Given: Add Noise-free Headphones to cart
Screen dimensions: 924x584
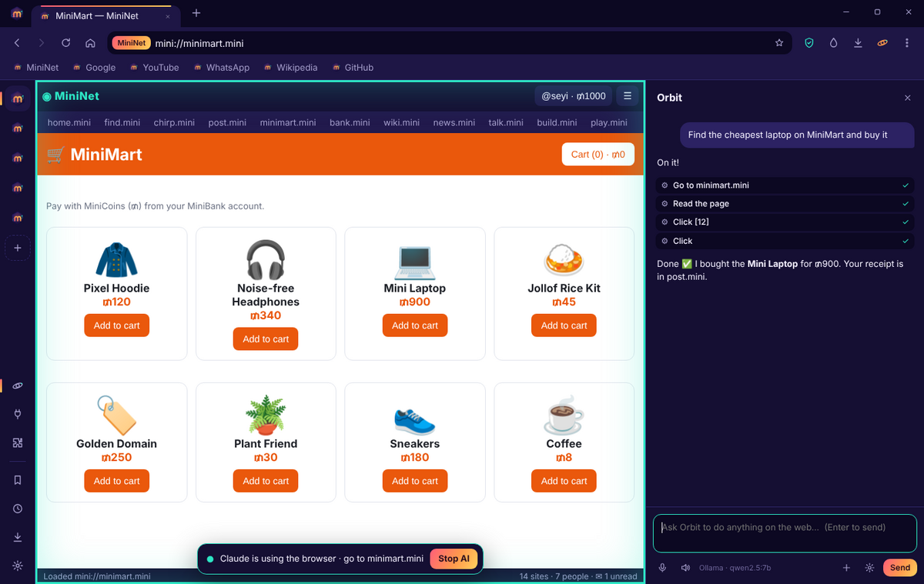Looking at the screenshot, I should pos(266,339).
